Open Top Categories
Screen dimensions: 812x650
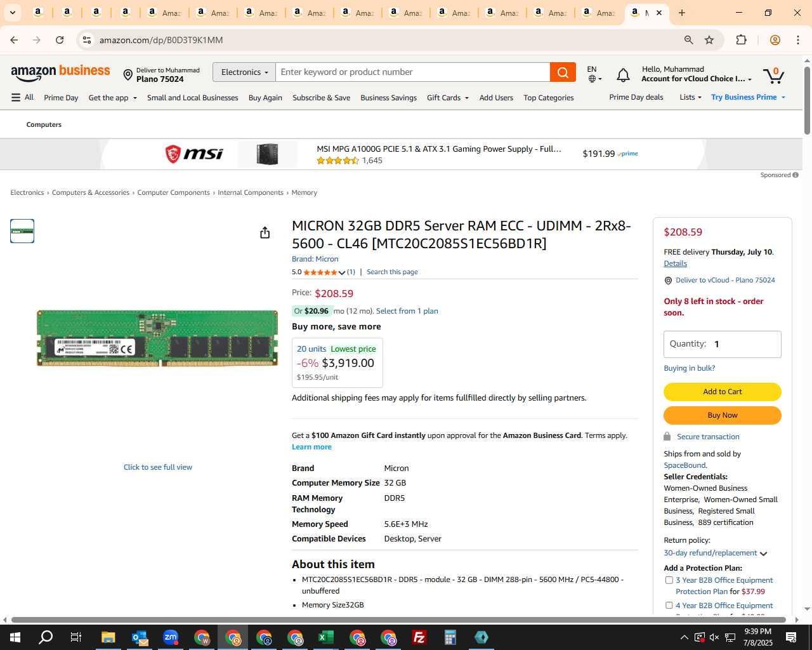pyautogui.click(x=549, y=98)
